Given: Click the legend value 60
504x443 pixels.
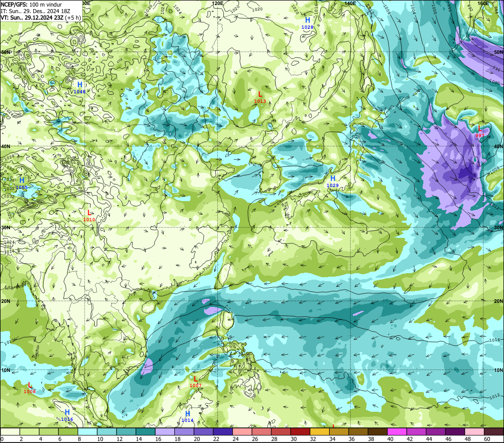Looking at the screenshot, I should pos(487,439).
